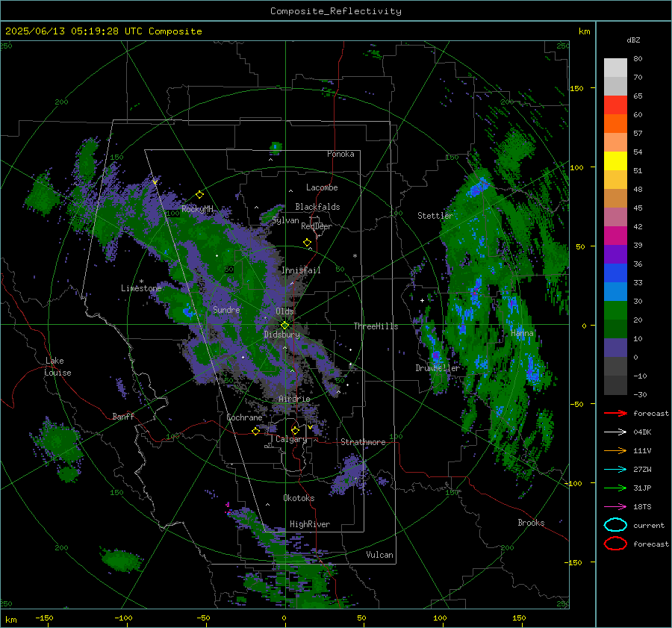Click the RedDeer label
The height and width of the screenshot is (628, 672).
[x=317, y=226]
